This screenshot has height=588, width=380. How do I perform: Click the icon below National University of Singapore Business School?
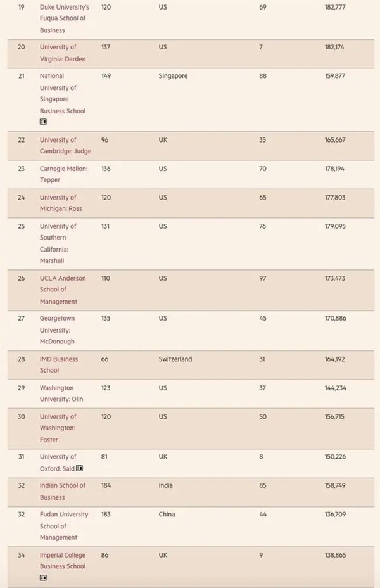pyautogui.click(x=43, y=122)
